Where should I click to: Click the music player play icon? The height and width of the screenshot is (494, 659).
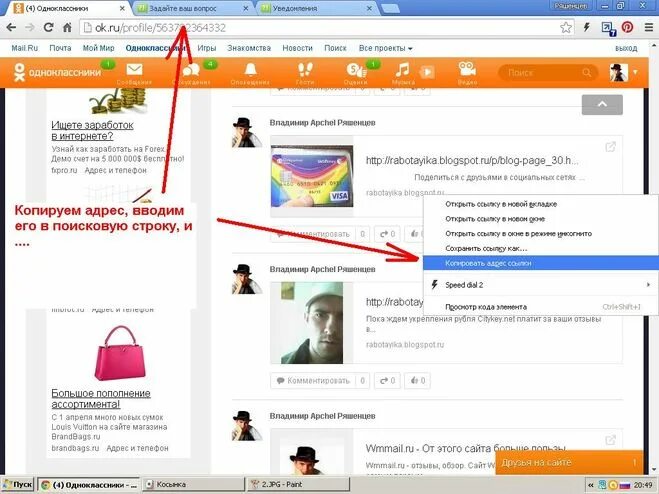coord(427,72)
